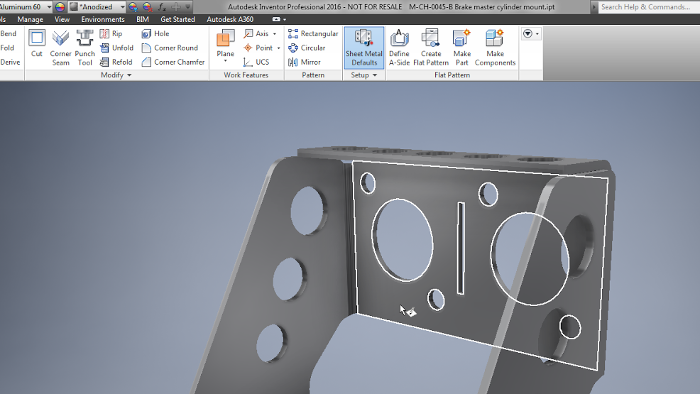The image size is (700, 394).
Task: Click the clear appearance icon
Action: [147, 7]
